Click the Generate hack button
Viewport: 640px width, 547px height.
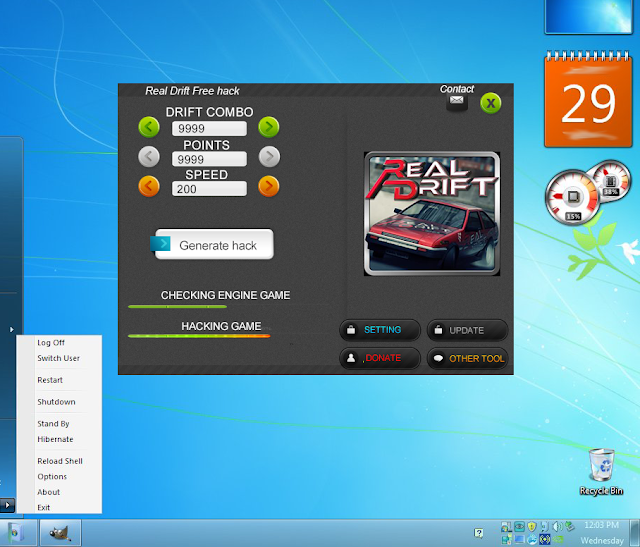click(214, 245)
